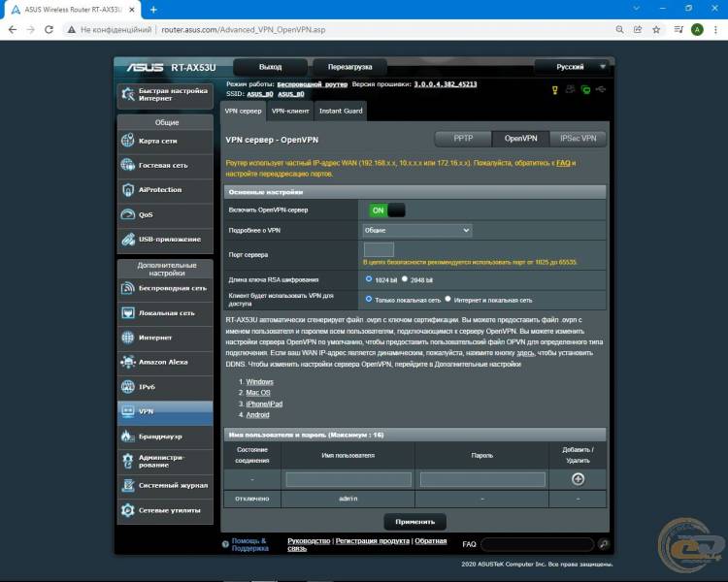Open USB application (USB-приложение) icon
This screenshot has height=582, width=728.
128,239
